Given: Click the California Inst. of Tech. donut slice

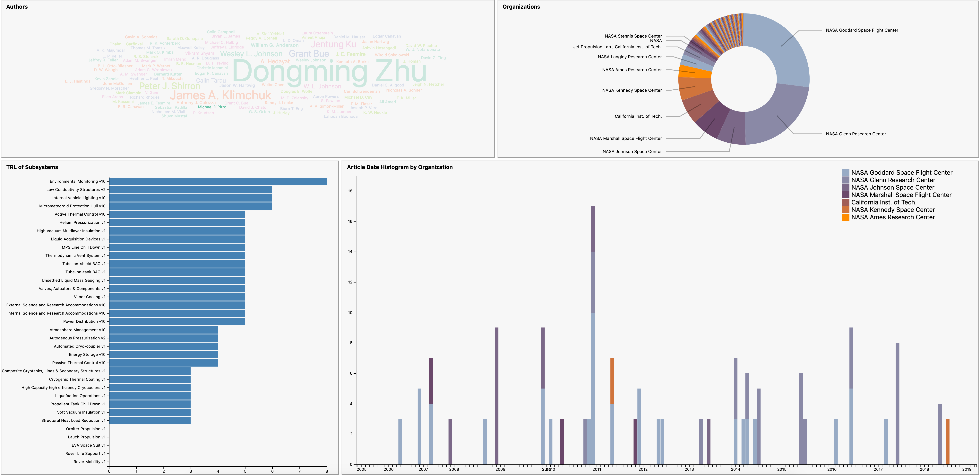Looking at the screenshot, I should pyautogui.click(x=701, y=104).
